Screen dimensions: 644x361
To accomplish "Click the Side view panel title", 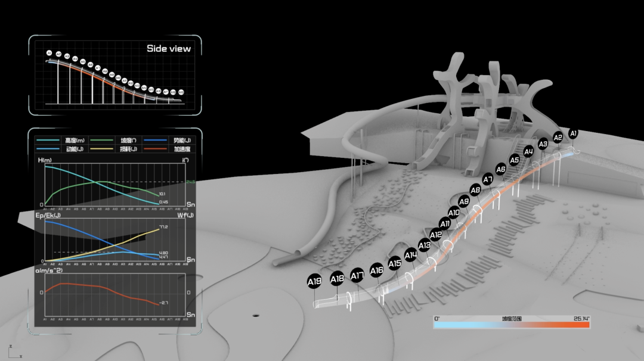I will [x=169, y=48].
